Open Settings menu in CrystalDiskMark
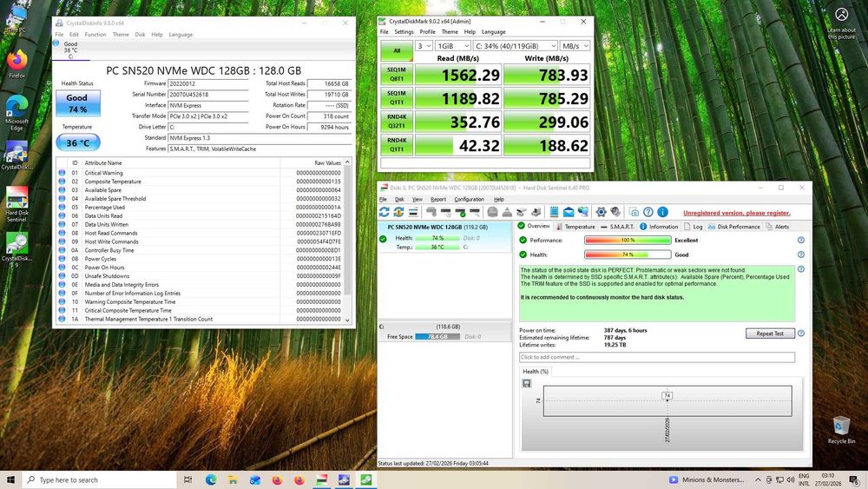Screen dimensions: 868x489 pyautogui.click(x=404, y=32)
